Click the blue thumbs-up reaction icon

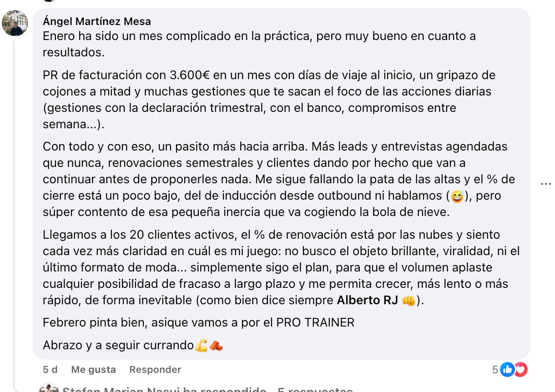(x=507, y=370)
